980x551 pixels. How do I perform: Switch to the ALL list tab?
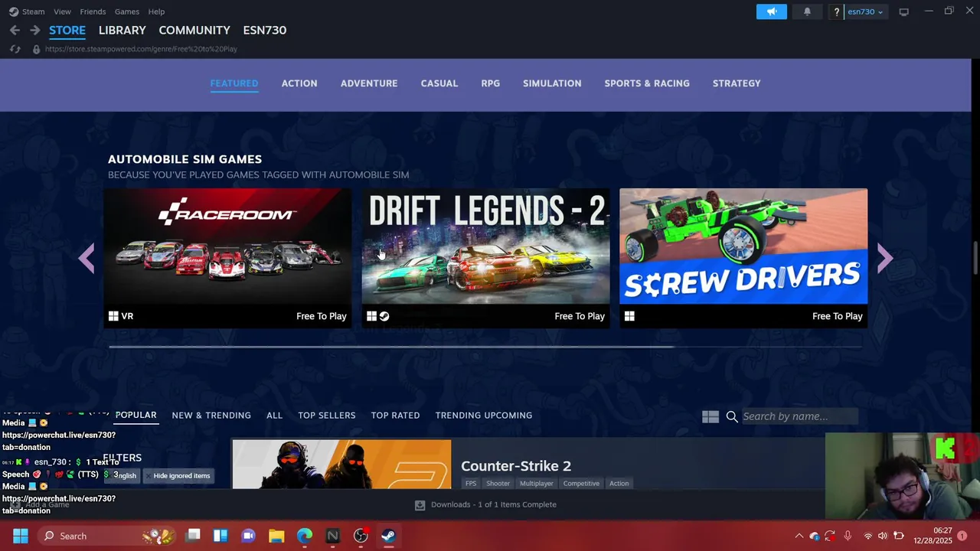(x=274, y=416)
